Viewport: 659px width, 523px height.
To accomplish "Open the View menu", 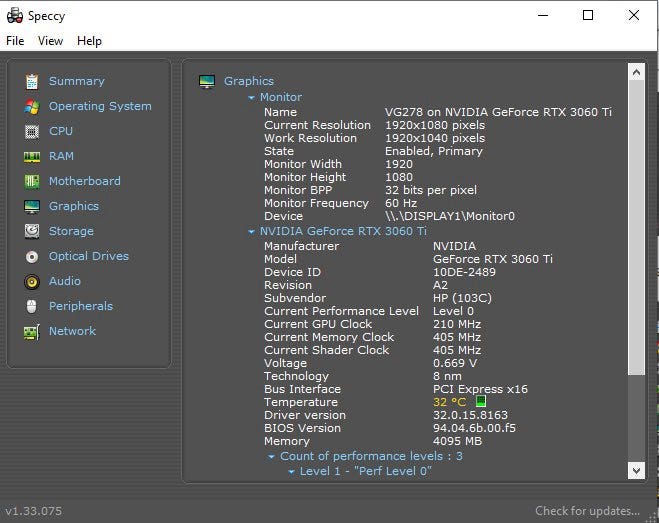I will pyautogui.click(x=50, y=41).
